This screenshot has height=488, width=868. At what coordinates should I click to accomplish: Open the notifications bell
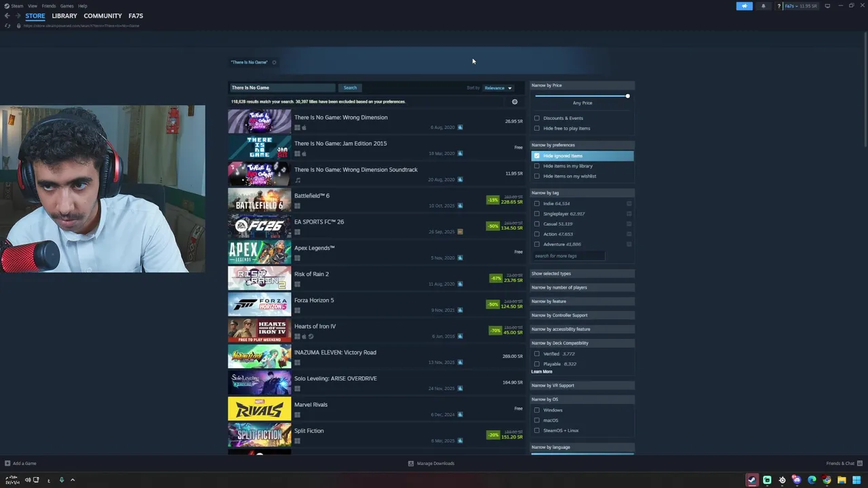(763, 6)
